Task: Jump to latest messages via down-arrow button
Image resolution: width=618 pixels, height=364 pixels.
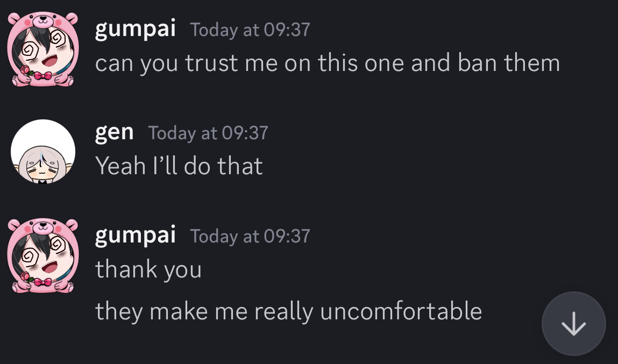Action: point(573,324)
